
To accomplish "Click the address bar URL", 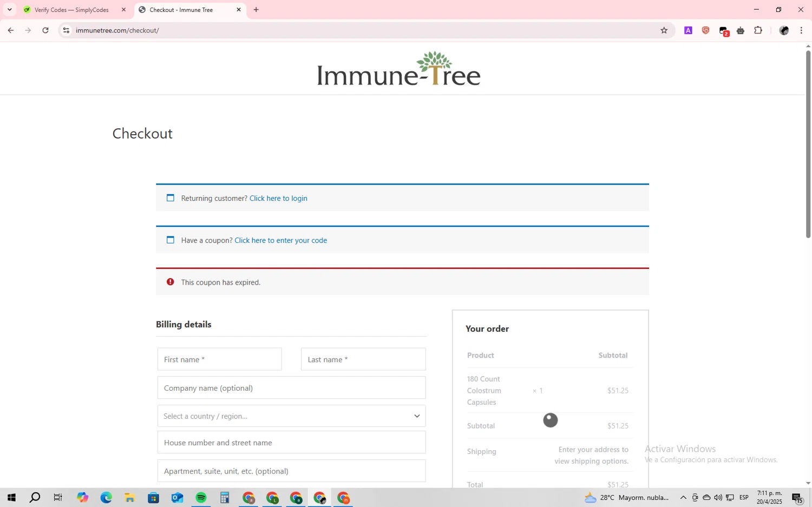I will point(117,30).
